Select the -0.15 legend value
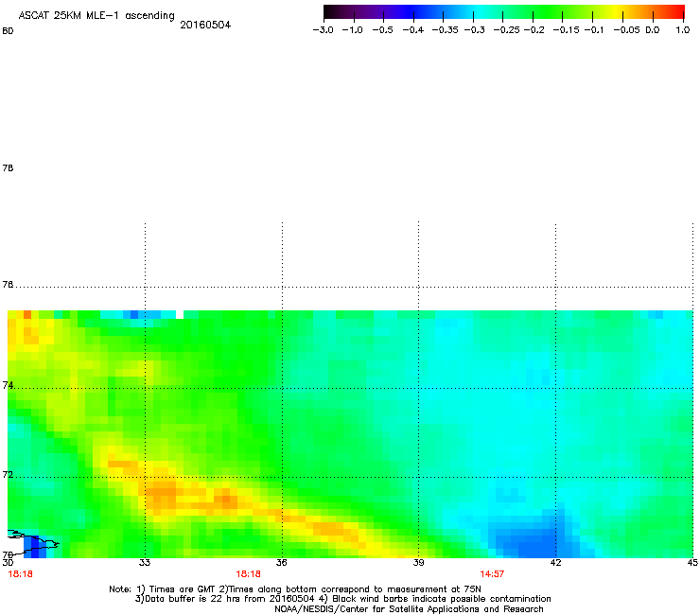Viewport: 700px width, 615px height. (566, 30)
